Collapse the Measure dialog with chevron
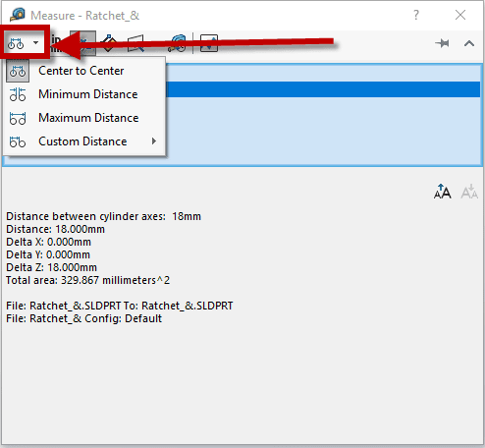The width and height of the screenshot is (485, 448). coord(469,43)
